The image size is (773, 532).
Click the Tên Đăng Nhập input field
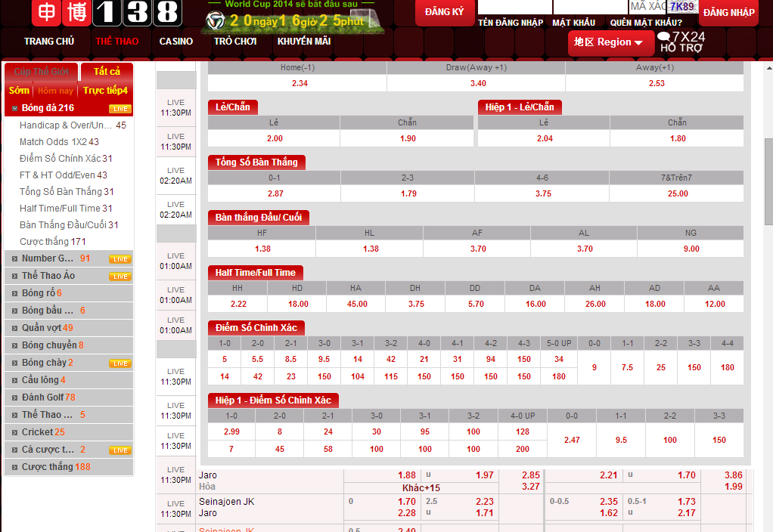[x=514, y=7]
